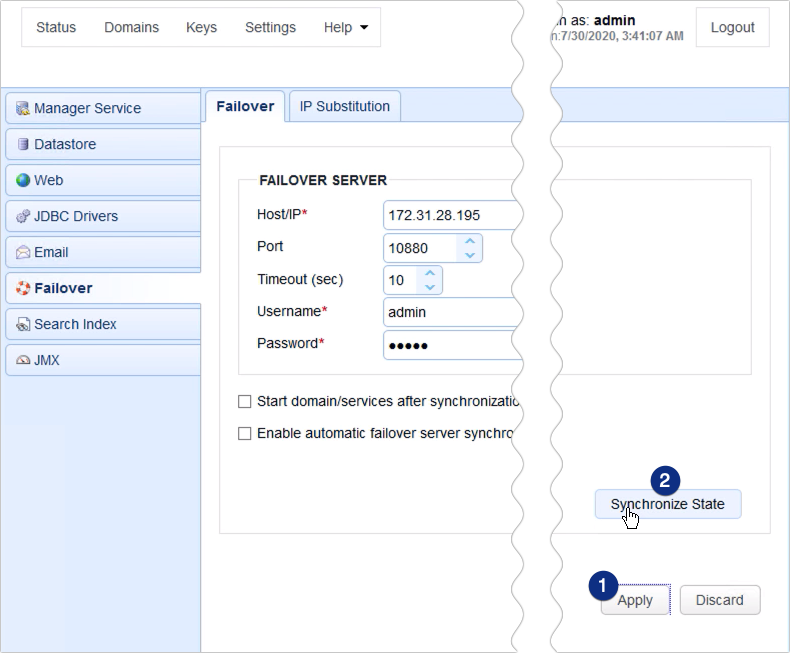Switch to the IP Substitution tab
Viewport: 790px width, 653px height.
(x=345, y=106)
